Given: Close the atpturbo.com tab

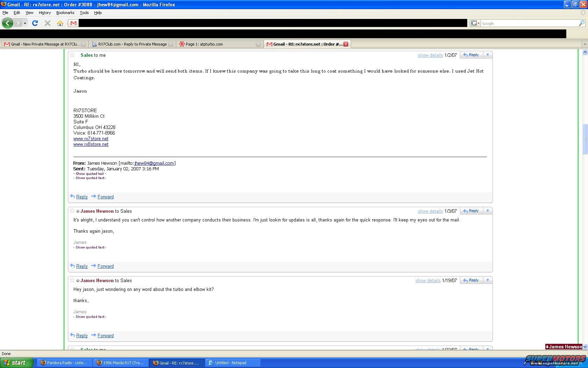Looking at the screenshot, I should pyautogui.click(x=258, y=44).
